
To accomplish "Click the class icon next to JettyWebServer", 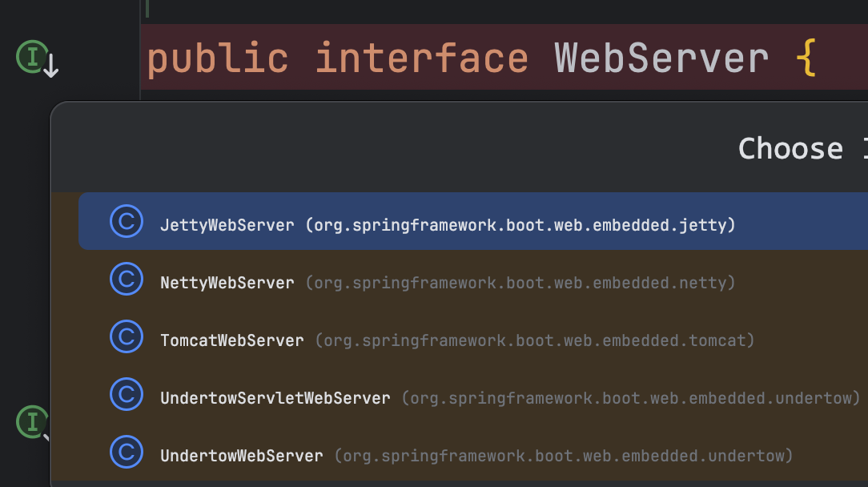I will [126, 221].
